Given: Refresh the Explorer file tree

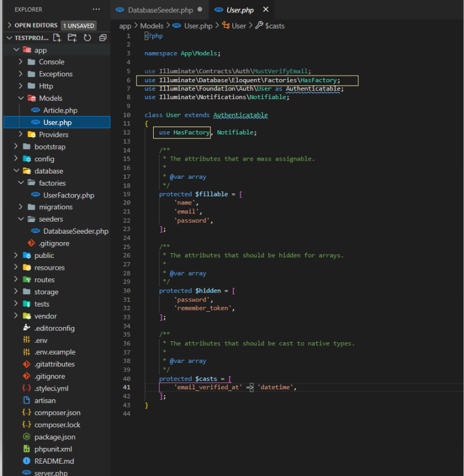Looking at the screenshot, I should tap(87, 38).
